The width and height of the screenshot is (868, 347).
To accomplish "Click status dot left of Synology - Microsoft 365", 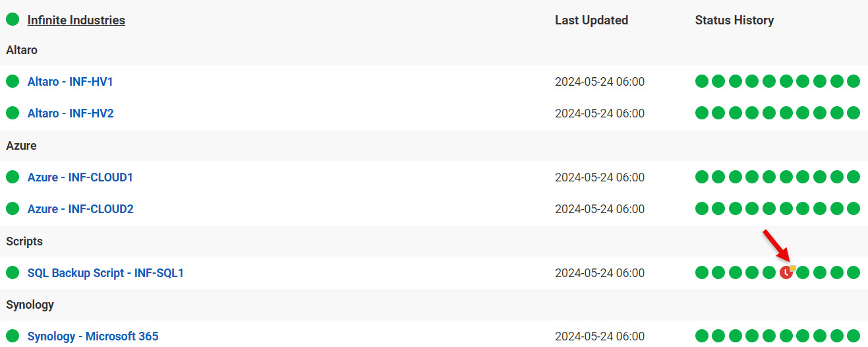I will [x=13, y=336].
